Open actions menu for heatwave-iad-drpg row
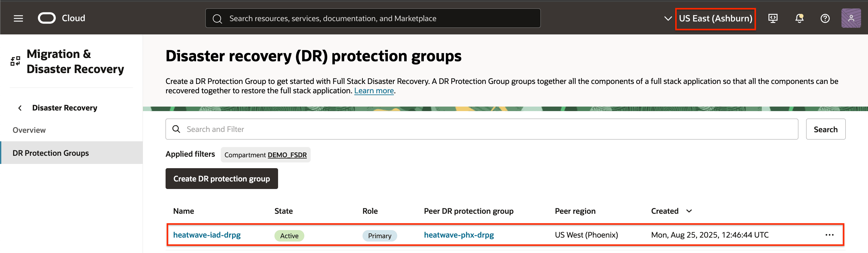Screen dimensions: 868x253 [x=829, y=235]
